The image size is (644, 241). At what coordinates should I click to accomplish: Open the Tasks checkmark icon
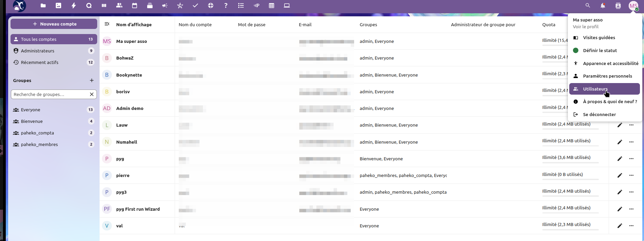point(195,5)
